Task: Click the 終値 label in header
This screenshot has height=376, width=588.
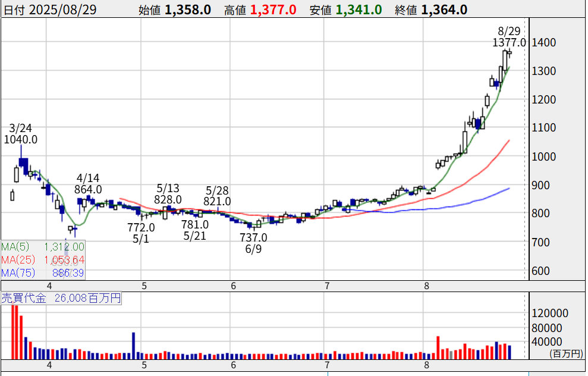Action: click(406, 10)
